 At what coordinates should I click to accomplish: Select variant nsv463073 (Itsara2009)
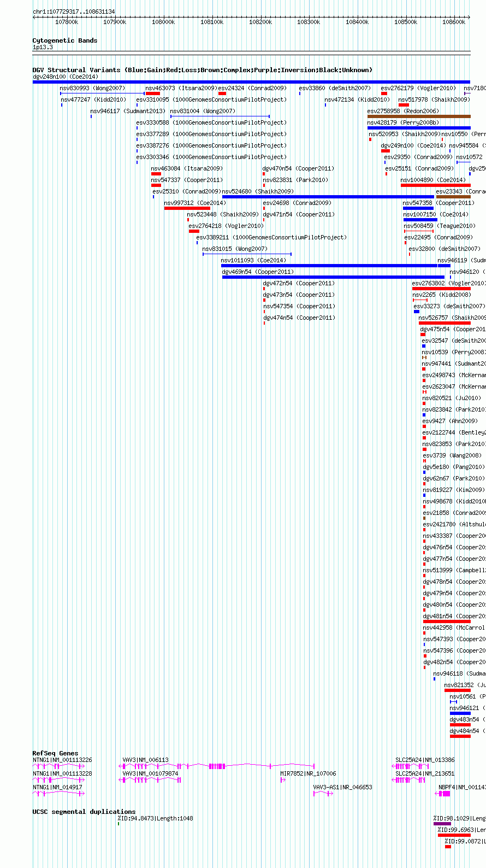tap(181, 88)
